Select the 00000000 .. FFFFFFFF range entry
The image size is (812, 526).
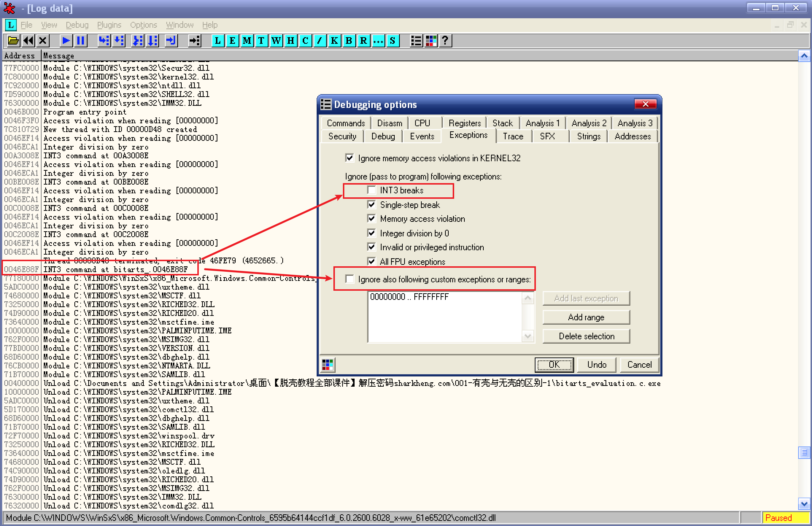(x=409, y=297)
